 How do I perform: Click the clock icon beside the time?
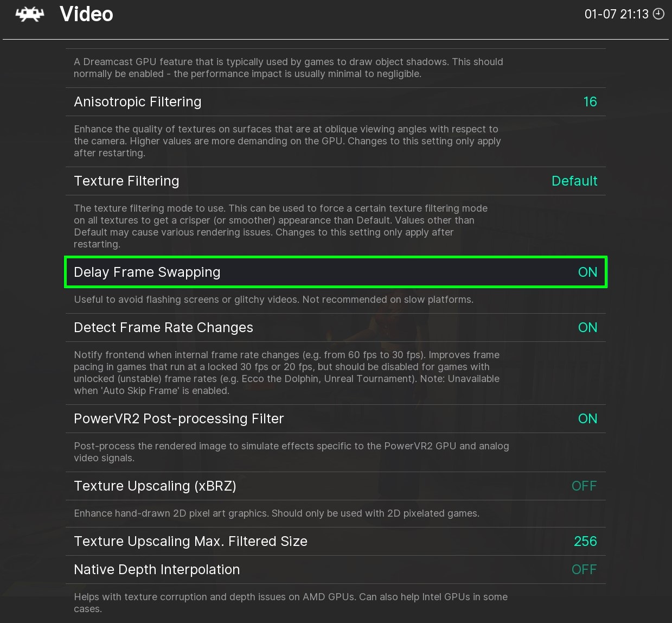pyautogui.click(x=658, y=14)
